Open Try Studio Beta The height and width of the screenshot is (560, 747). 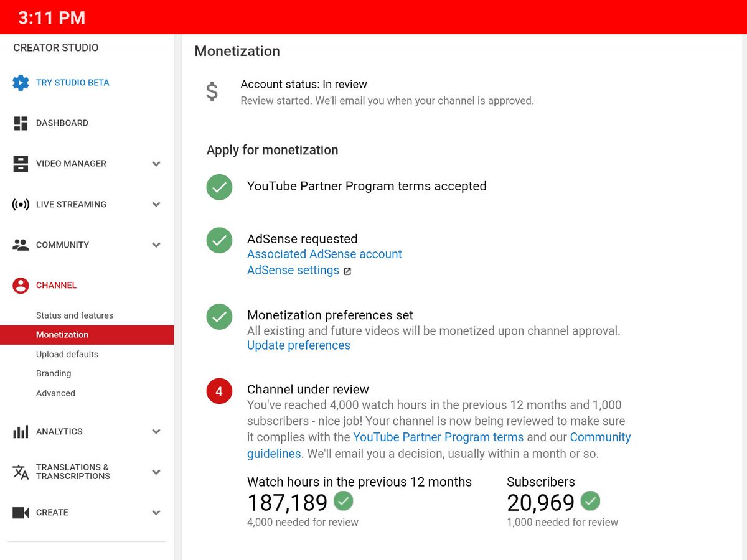[73, 82]
